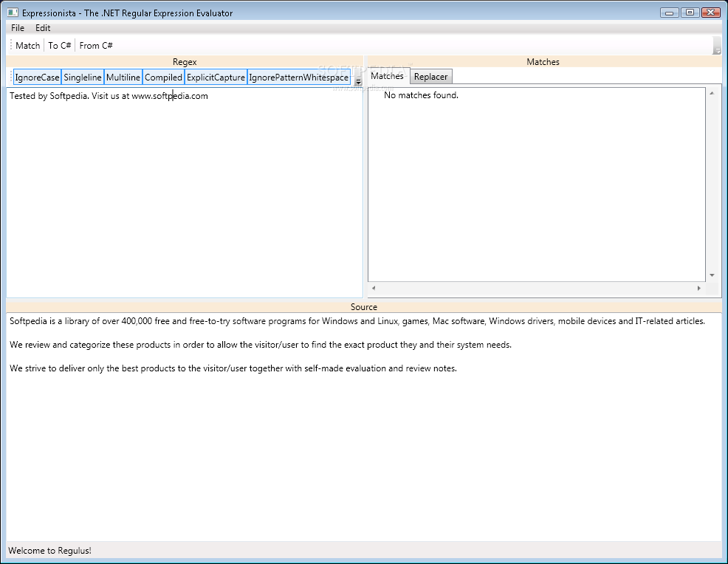The width and height of the screenshot is (728, 564).
Task: Click the Regex panel header
Action: [x=185, y=62]
